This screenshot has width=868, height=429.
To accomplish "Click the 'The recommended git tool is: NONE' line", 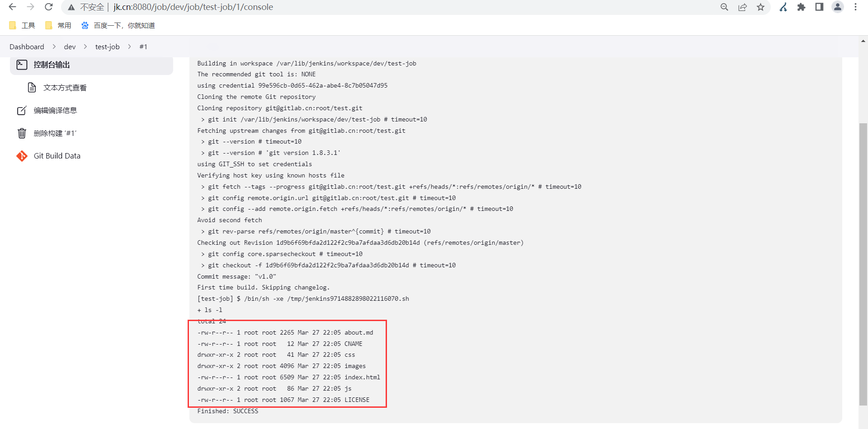I will (256, 74).
